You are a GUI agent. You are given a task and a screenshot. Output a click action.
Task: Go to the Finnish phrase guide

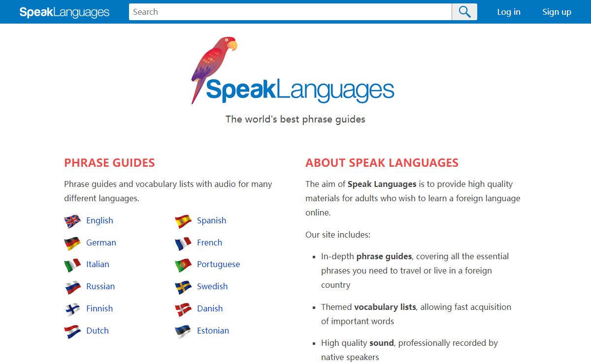pos(99,308)
